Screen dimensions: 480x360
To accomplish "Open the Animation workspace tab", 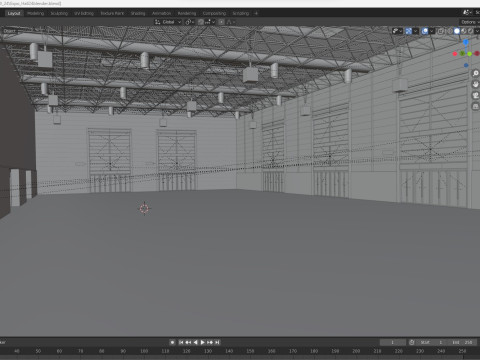I will click(161, 13).
